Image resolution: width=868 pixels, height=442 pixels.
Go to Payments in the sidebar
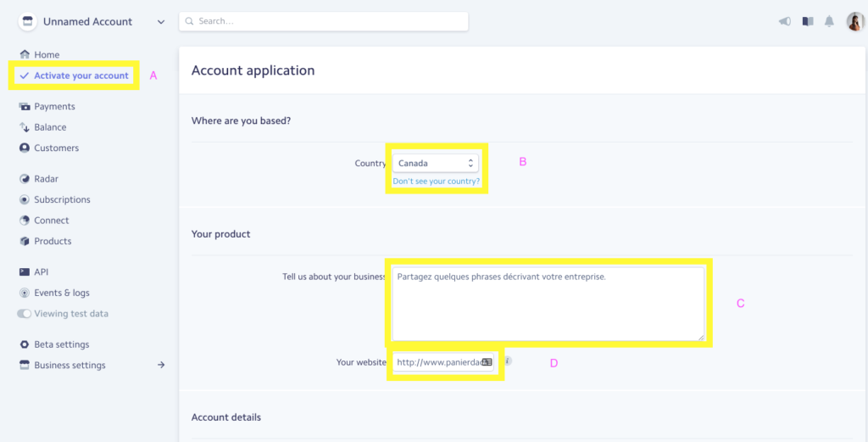[54, 106]
